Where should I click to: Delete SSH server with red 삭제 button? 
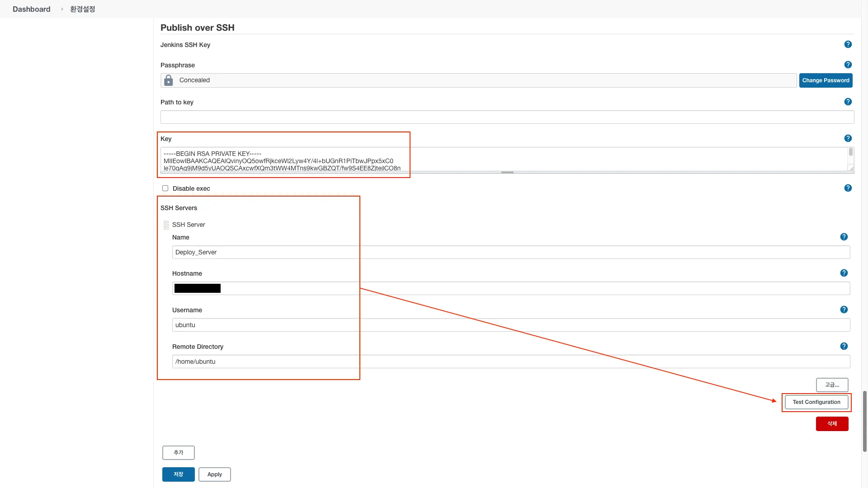pyautogui.click(x=832, y=424)
